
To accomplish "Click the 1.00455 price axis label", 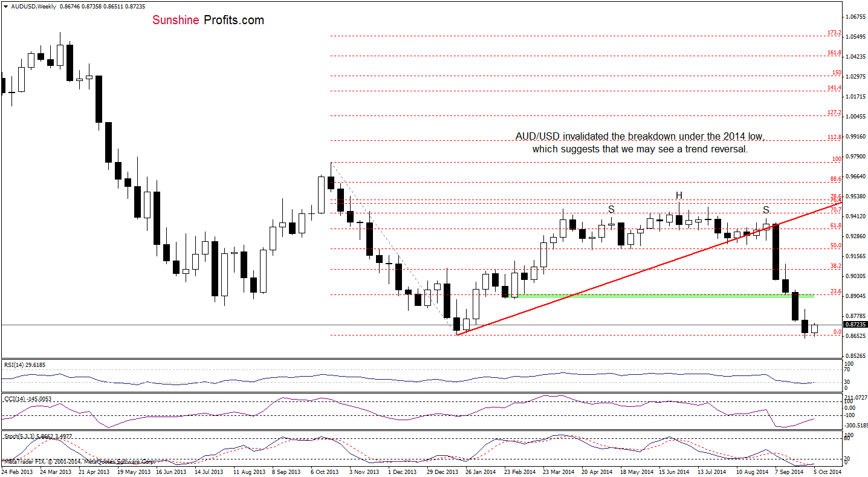I will (855, 117).
